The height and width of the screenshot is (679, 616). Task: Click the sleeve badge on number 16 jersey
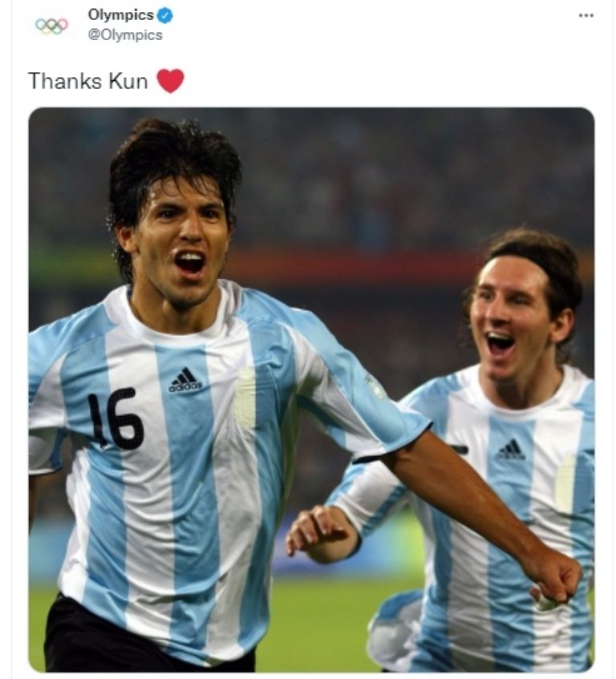pos(375,386)
